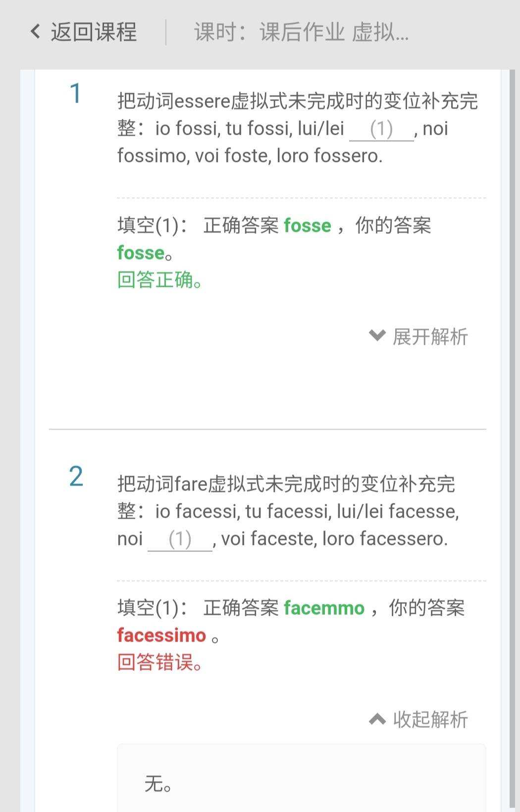Click the down chevron beside 展开解析
This screenshot has height=812, width=520.
click(377, 336)
